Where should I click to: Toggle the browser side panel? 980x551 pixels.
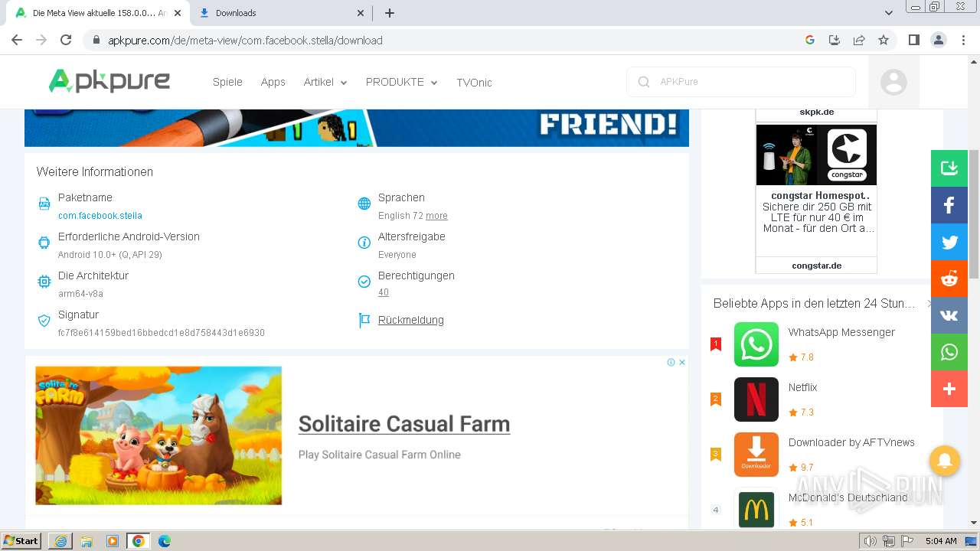(913, 40)
